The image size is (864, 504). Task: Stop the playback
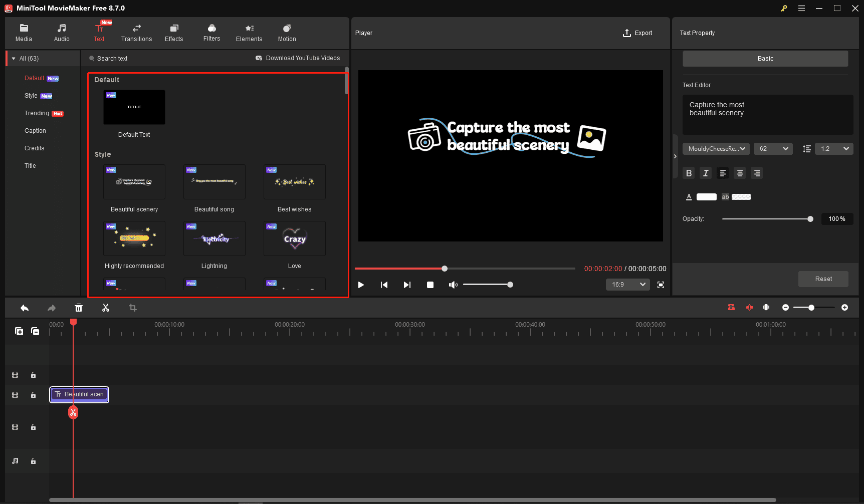[430, 285]
